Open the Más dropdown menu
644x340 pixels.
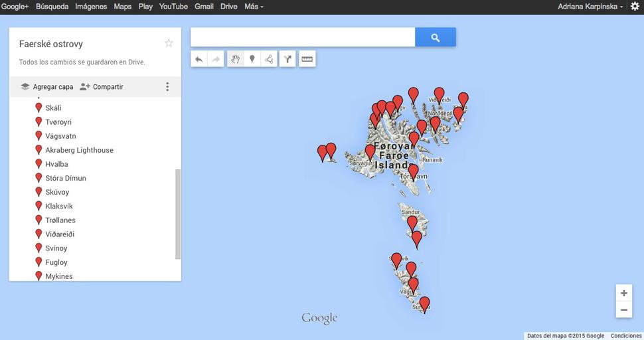tap(254, 7)
